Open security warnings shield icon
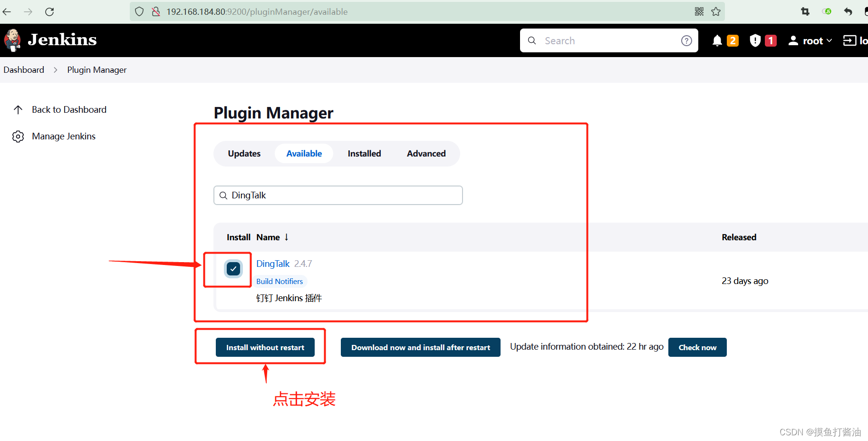 tap(755, 40)
